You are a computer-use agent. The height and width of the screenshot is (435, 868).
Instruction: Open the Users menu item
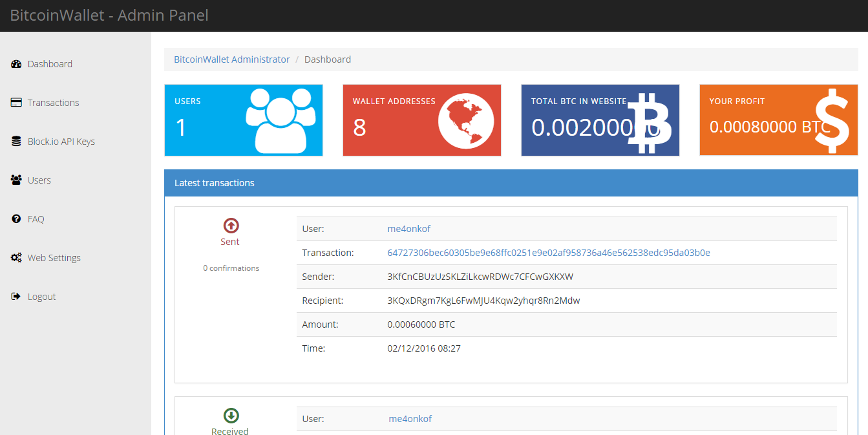39,180
